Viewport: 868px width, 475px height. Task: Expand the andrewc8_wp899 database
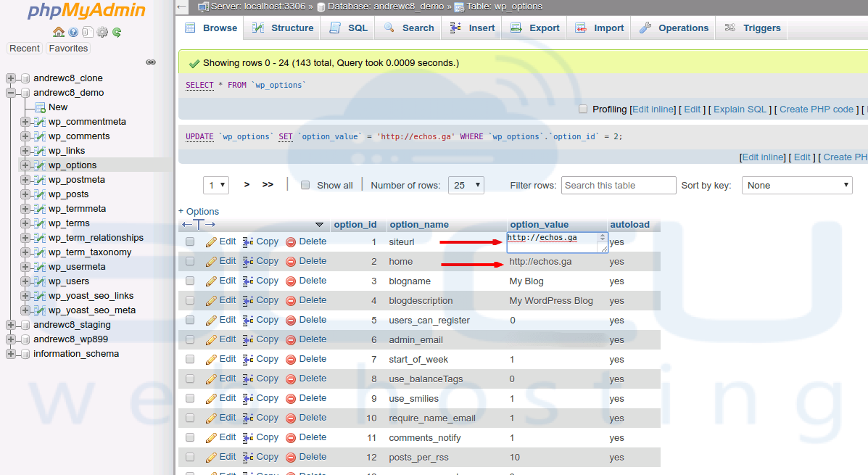tap(11, 339)
